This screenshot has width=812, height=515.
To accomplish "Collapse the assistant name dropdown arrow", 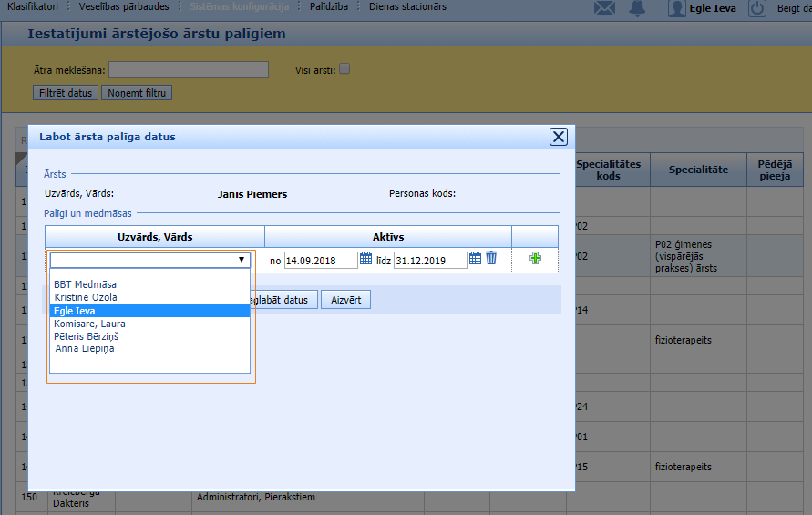I will click(242, 260).
